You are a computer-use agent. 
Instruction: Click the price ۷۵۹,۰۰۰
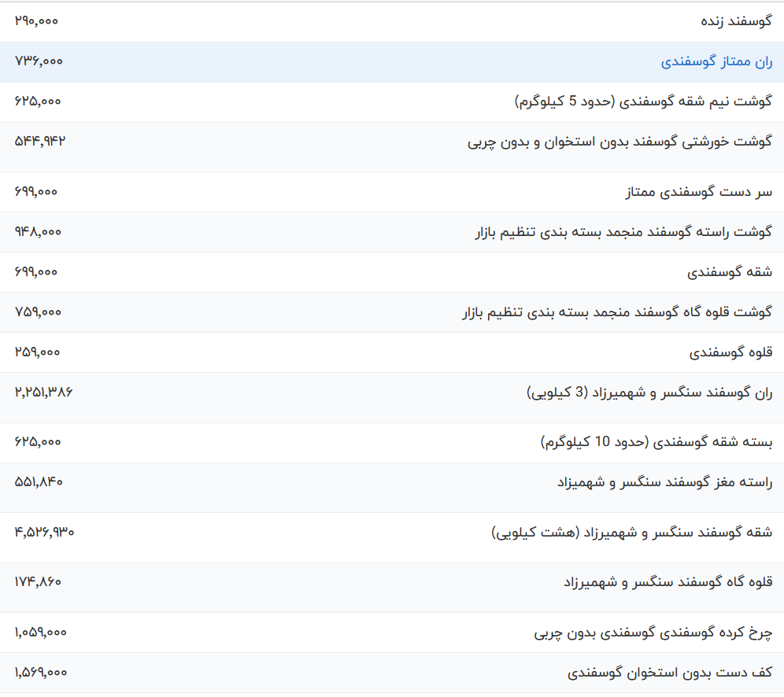point(38,312)
